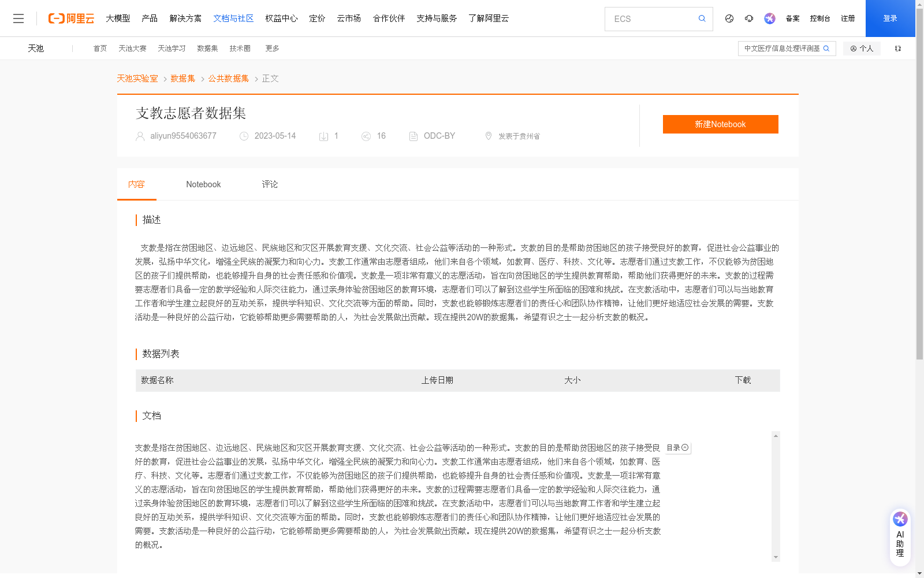The height and width of the screenshot is (578, 924).
Task: Expand the 更多 nav dropdown
Action: pos(272,49)
